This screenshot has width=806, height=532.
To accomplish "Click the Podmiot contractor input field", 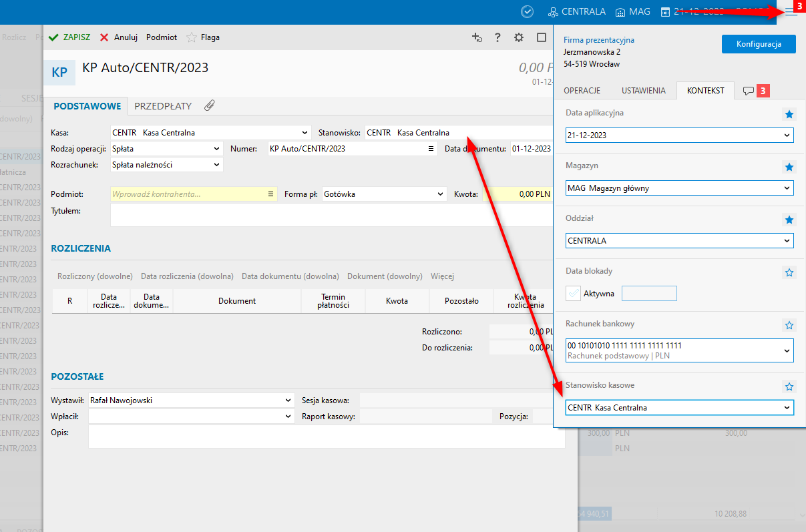I will click(188, 194).
